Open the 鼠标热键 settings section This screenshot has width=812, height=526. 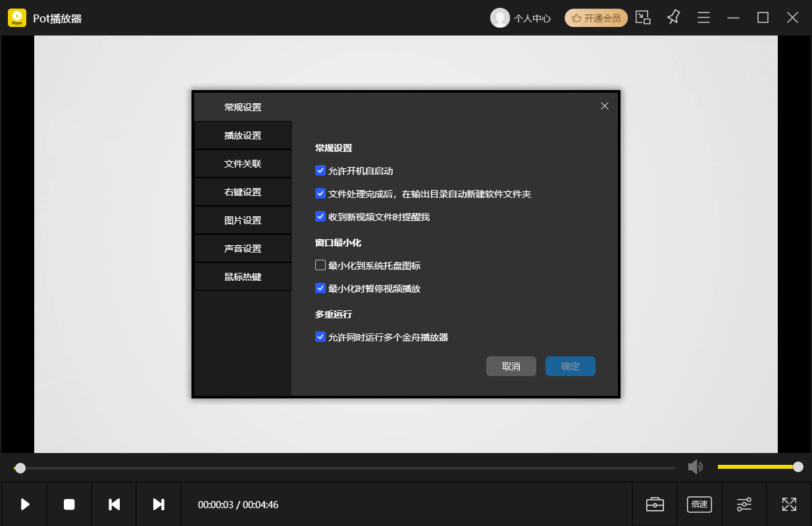pyautogui.click(x=242, y=276)
